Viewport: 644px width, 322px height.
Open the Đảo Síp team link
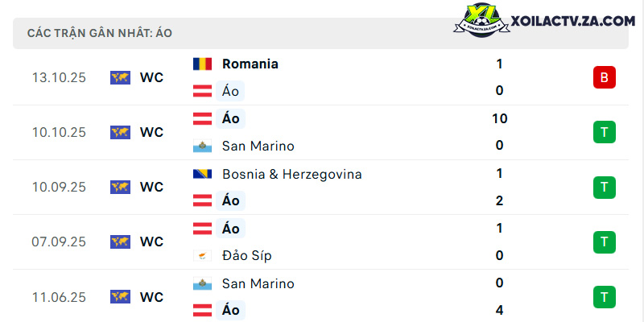tap(247, 256)
